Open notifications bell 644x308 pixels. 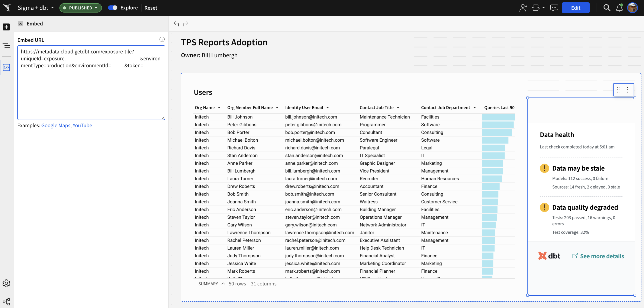(619, 8)
